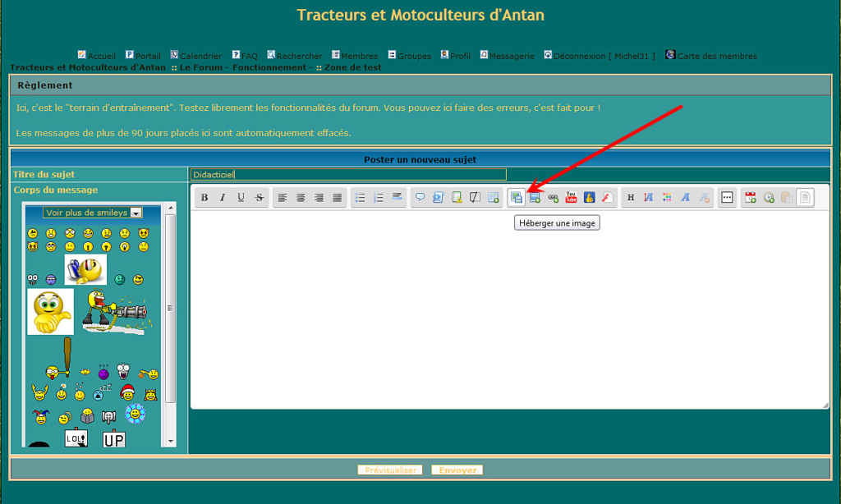Insert the machine gun smiley
841x504 pixels.
(x=115, y=312)
